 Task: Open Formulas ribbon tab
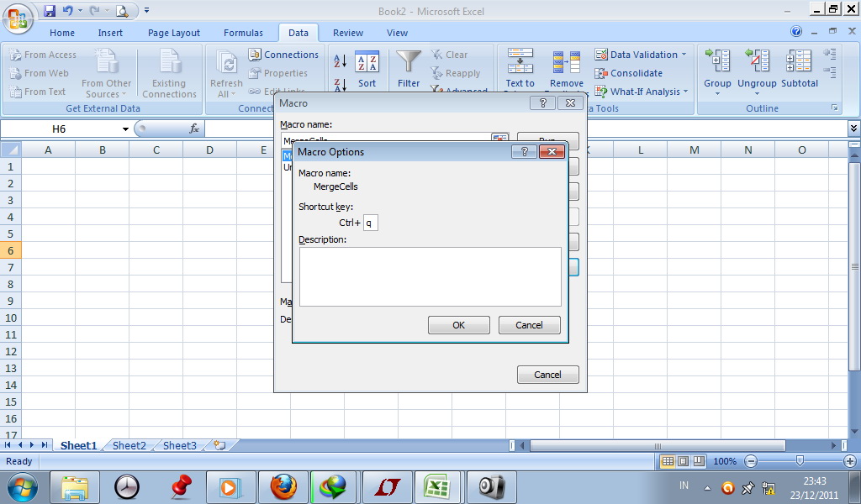[x=243, y=33]
